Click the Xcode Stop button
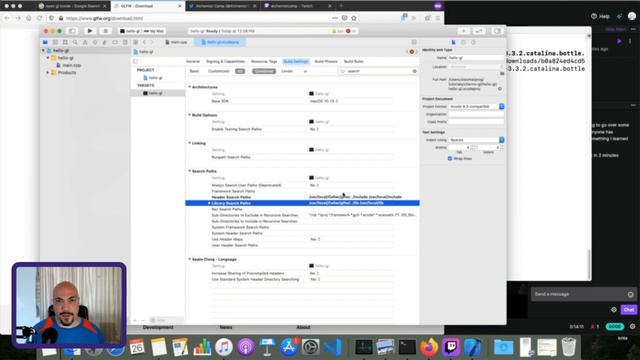The image size is (640, 360). pyautogui.click(x=105, y=31)
